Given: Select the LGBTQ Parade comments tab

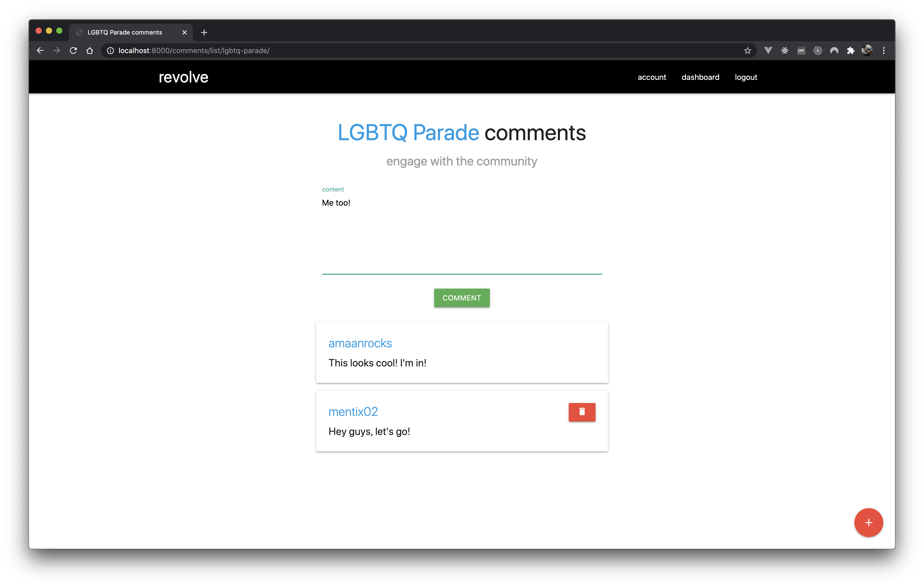Looking at the screenshot, I should 125,32.
